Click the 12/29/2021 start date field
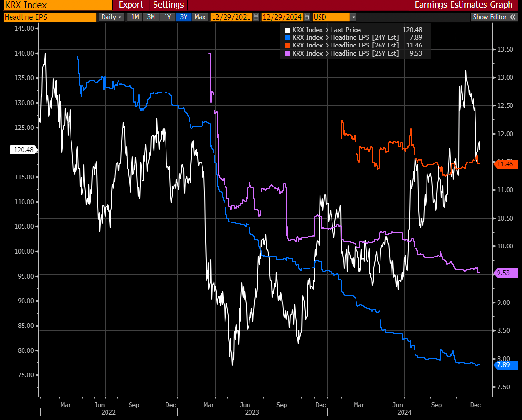 (231, 17)
